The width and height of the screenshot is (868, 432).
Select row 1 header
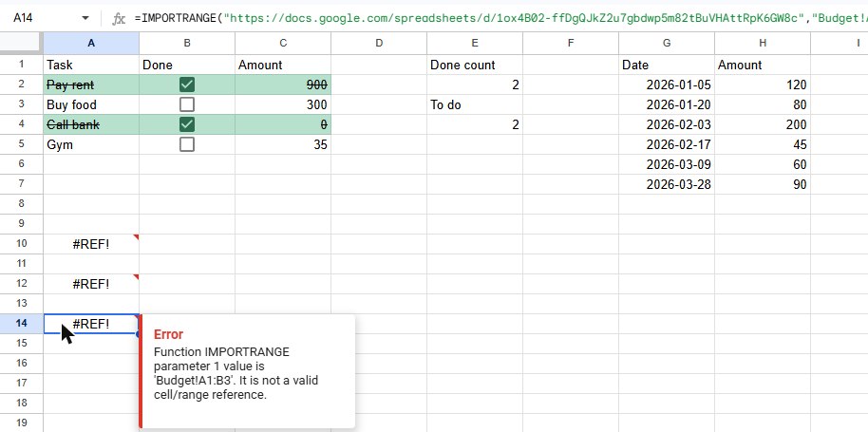click(22, 65)
